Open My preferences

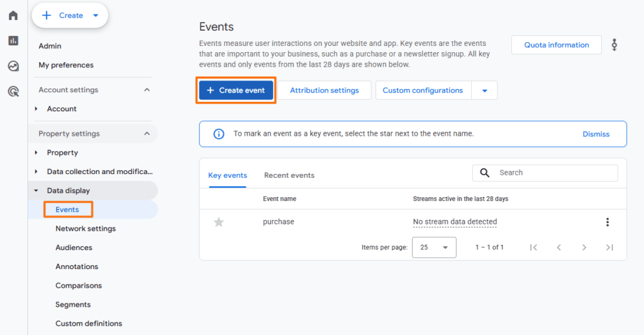[x=66, y=65]
